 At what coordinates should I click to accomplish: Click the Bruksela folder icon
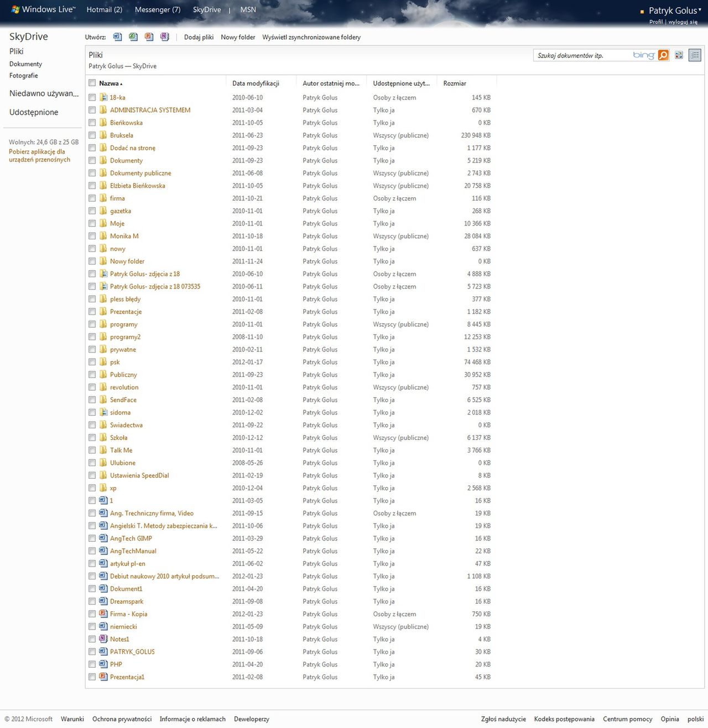pyautogui.click(x=103, y=135)
